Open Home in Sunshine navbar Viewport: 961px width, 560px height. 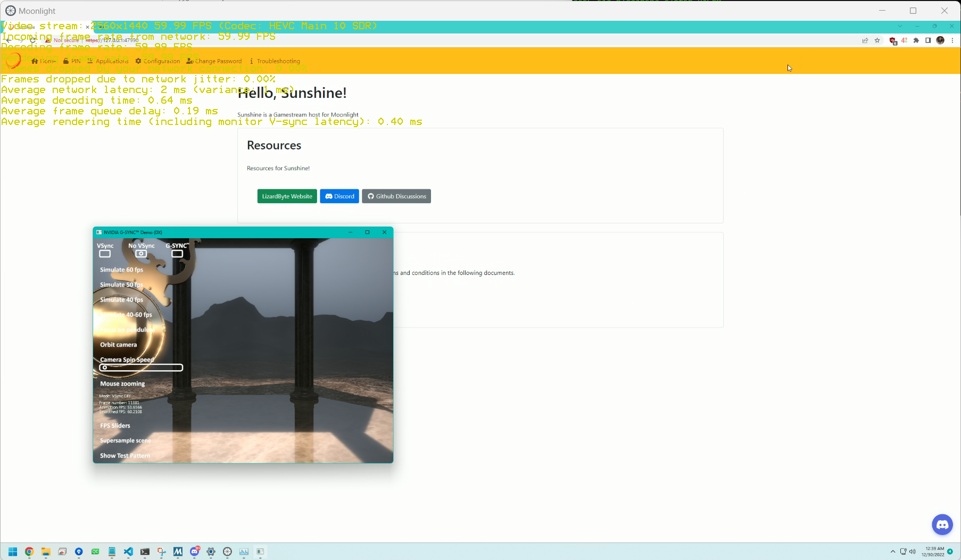[44, 61]
